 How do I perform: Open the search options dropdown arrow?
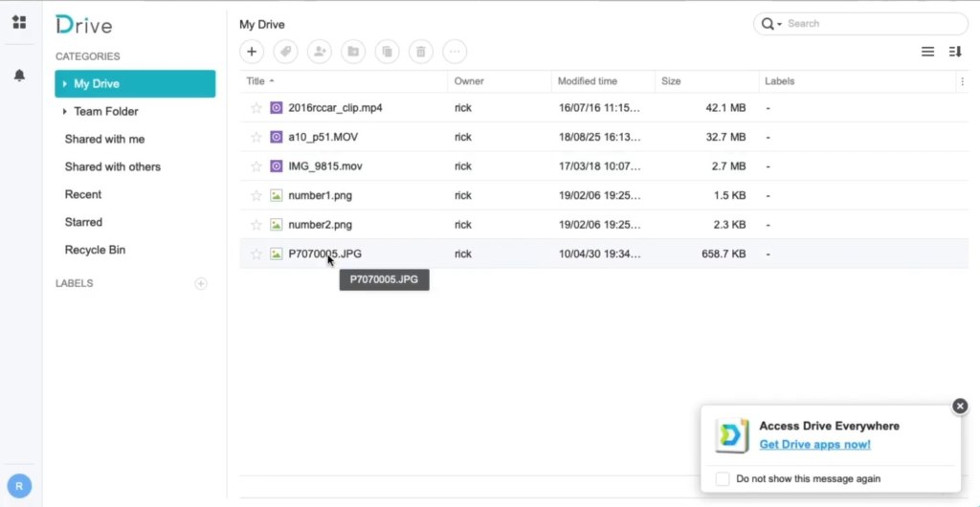pos(780,24)
